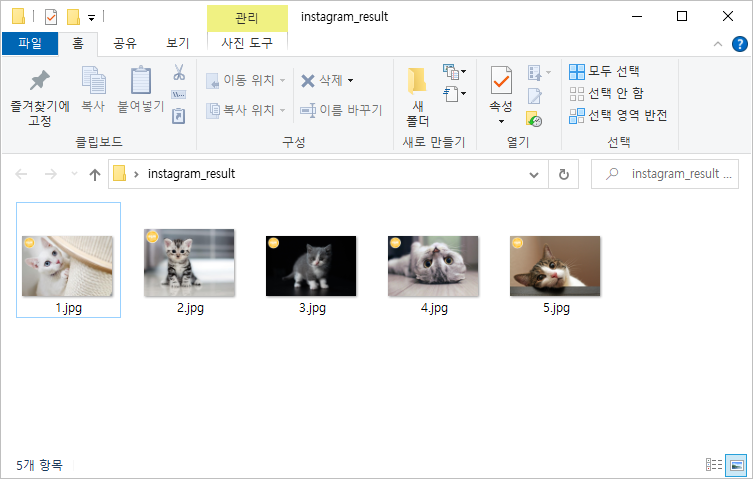This screenshot has width=753, height=479.
Task: Pin folder to Quick access (즐겨찾기에 고정)
Action: [x=40, y=98]
